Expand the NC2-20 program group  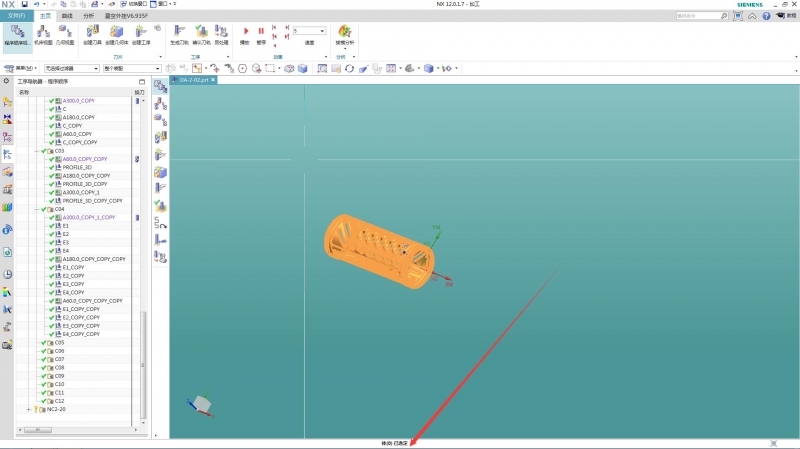click(29, 409)
